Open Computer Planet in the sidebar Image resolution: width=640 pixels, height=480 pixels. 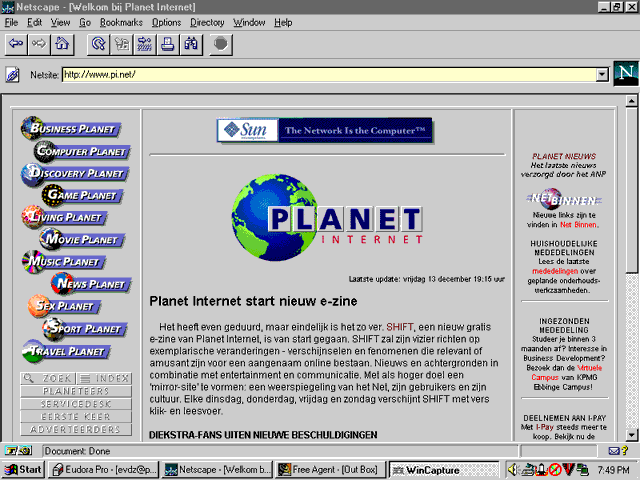coord(82,151)
